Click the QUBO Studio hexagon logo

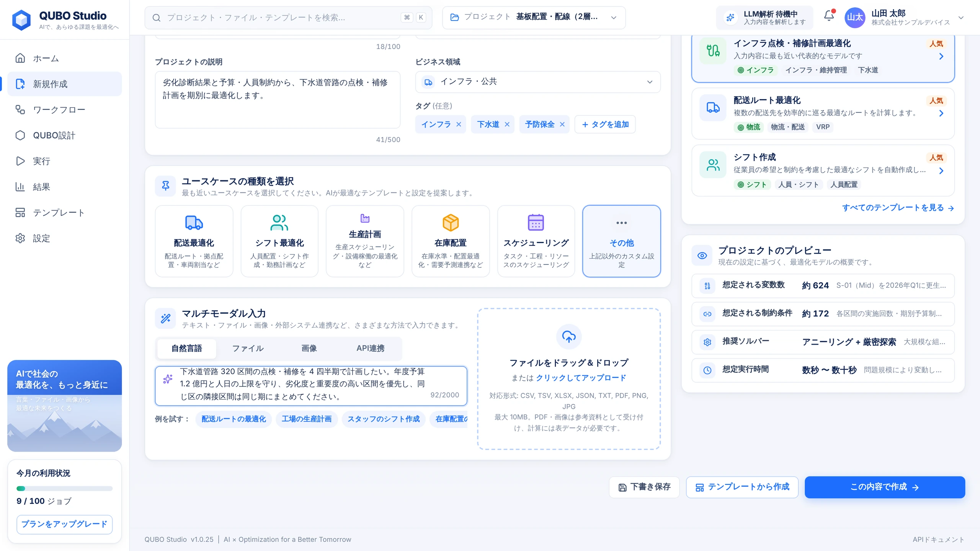point(21,20)
